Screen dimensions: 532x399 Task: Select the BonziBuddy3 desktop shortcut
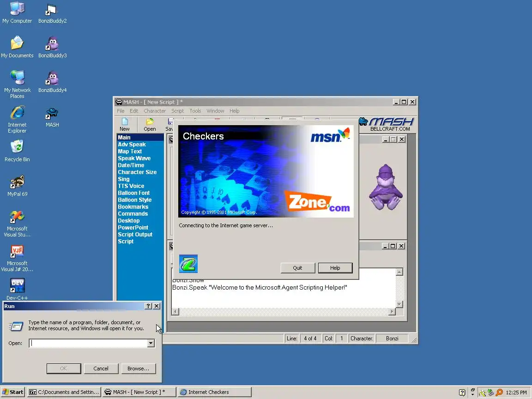pyautogui.click(x=52, y=47)
